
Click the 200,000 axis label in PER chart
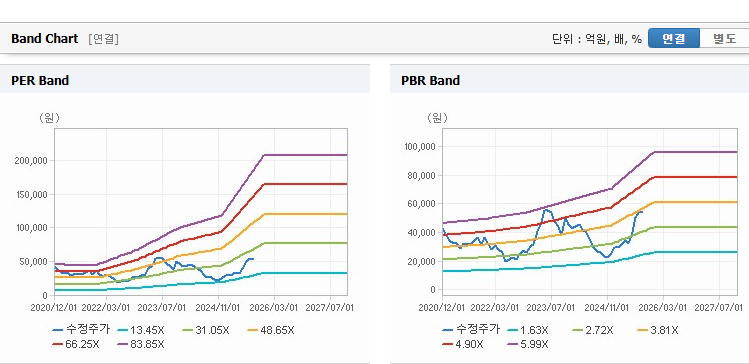tap(31, 161)
